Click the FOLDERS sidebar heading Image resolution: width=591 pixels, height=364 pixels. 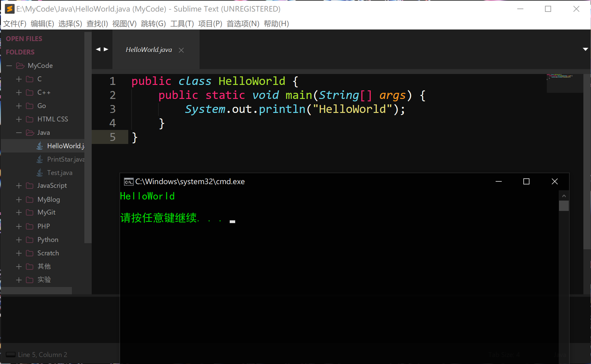pyautogui.click(x=20, y=52)
